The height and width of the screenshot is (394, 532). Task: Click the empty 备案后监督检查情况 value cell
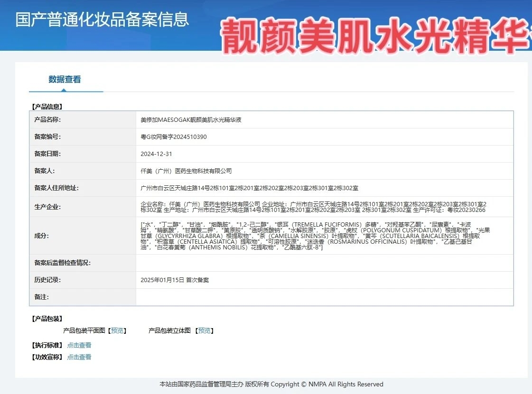coord(325,263)
